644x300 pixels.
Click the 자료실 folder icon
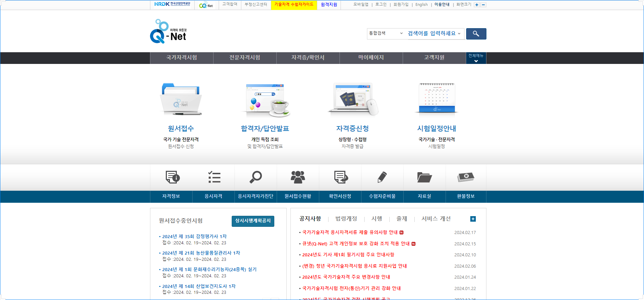[x=425, y=177]
